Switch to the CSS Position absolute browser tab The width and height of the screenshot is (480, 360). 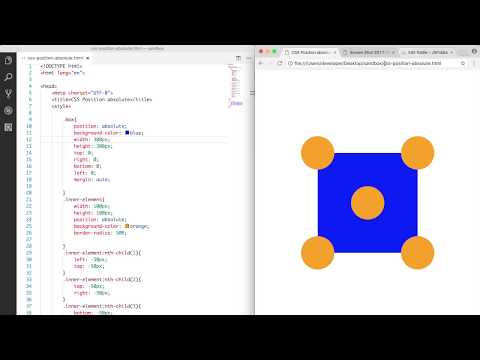(310, 52)
